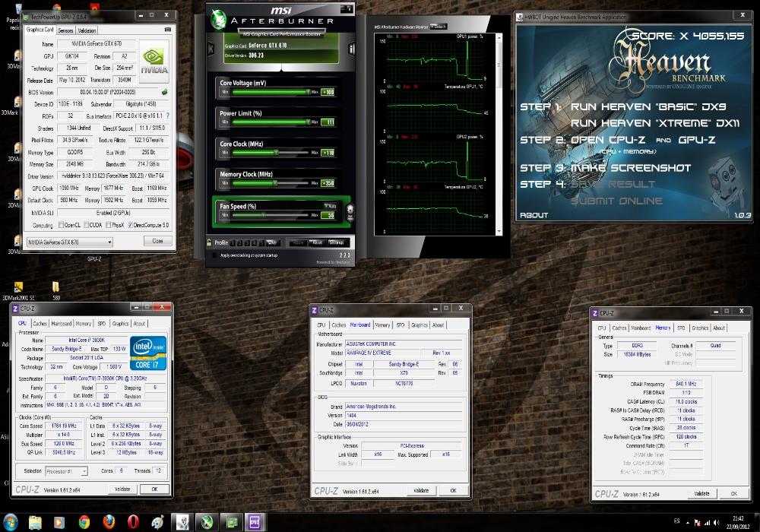Viewport: 760px width, 532px height.
Task: Open the Windows Start menu
Action: tap(10, 522)
